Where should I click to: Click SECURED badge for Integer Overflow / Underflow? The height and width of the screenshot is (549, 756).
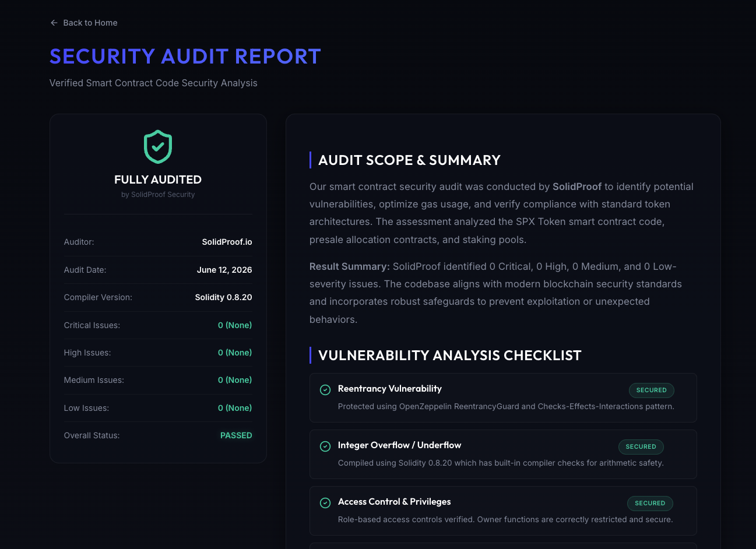(x=641, y=446)
